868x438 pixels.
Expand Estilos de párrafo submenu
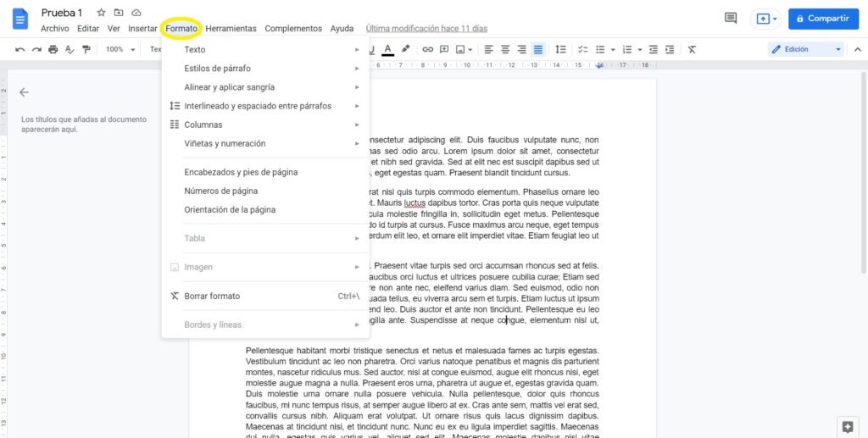click(265, 69)
